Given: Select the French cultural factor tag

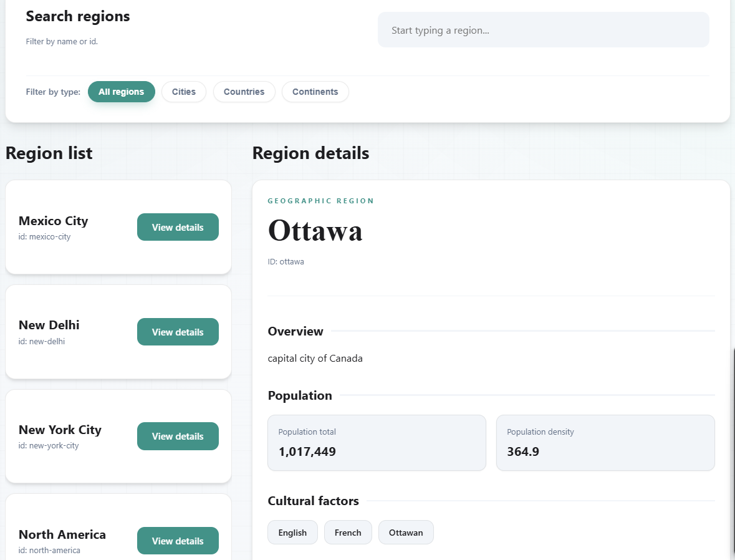Looking at the screenshot, I should pyautogui.click(x=347, y=532).
